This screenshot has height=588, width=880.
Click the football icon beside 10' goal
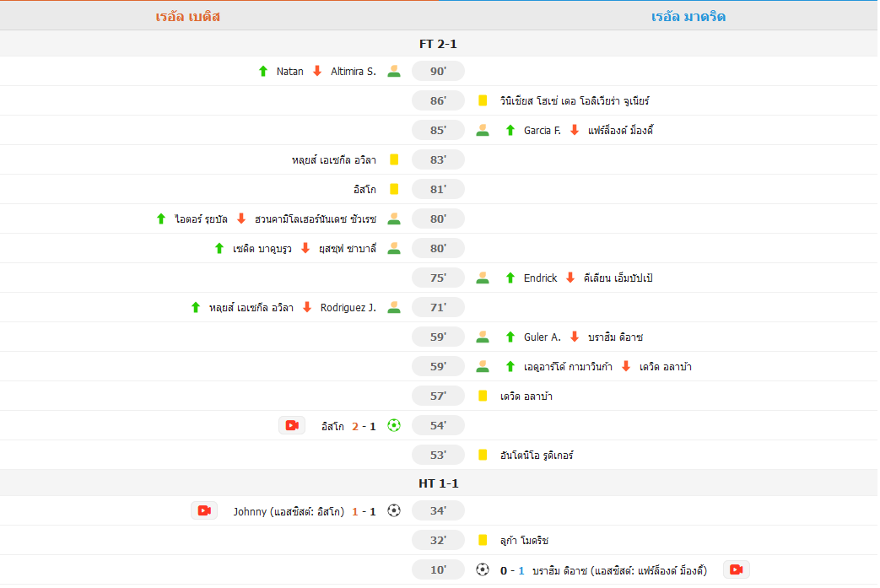(x=483, y=569)
